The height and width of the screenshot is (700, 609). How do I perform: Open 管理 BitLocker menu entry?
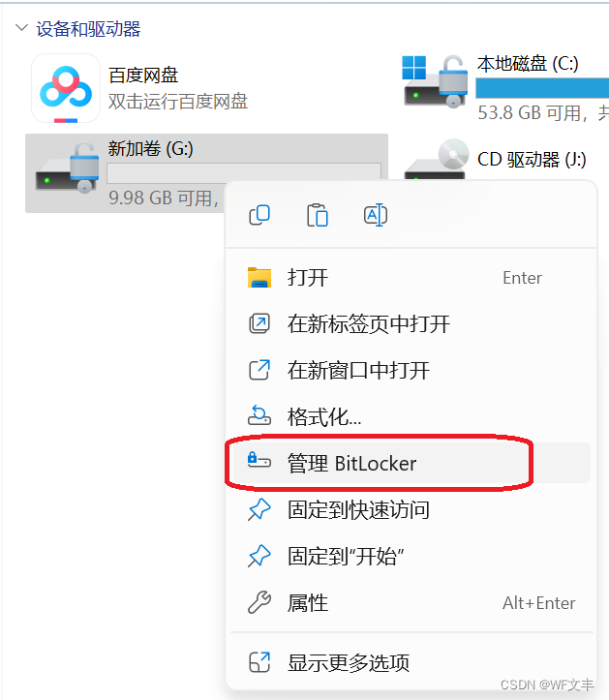[411, 463]
